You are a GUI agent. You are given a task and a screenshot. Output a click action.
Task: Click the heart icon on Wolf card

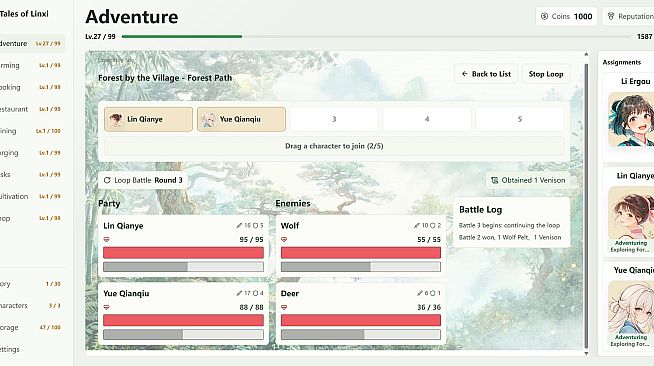click(x=284, y=239)
